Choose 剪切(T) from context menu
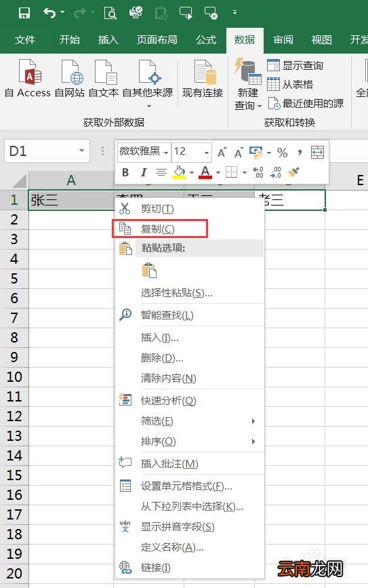The height and width of the screenshot is (588, 368). pos(189,208)
